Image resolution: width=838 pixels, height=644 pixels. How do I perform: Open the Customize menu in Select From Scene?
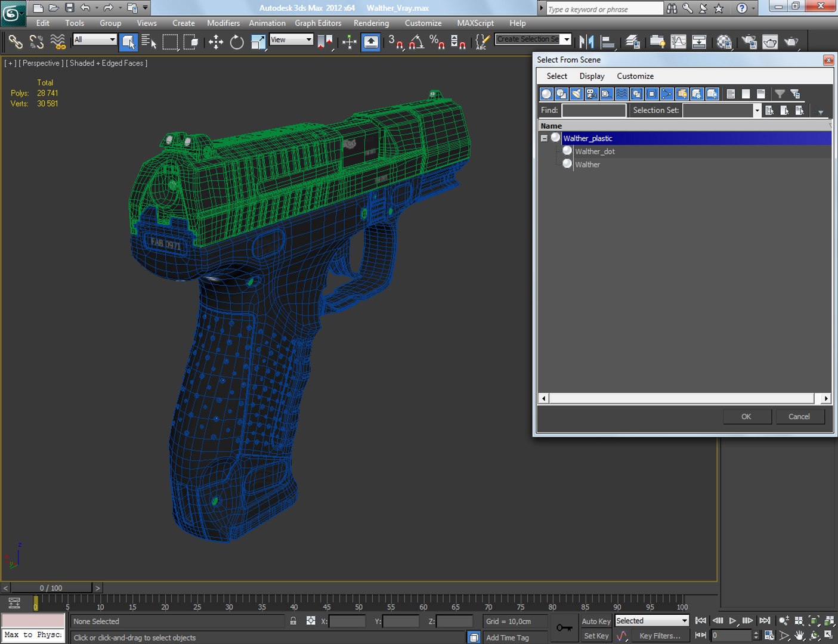point(635,76)
